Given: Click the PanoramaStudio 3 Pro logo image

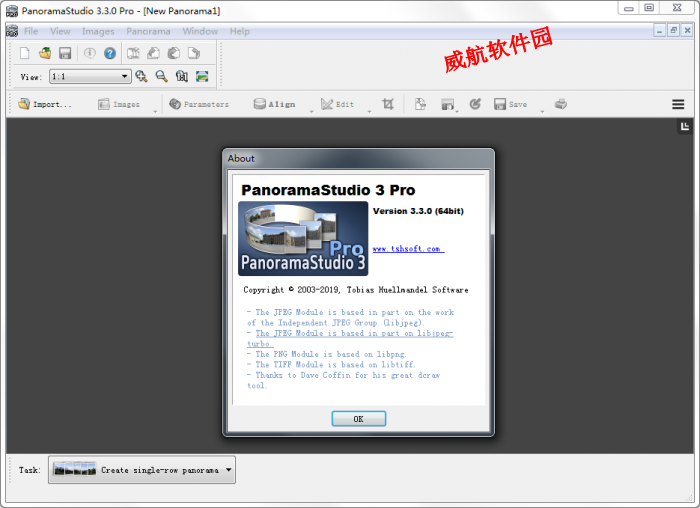Looking at the screenshot, I should pos(303,238).
